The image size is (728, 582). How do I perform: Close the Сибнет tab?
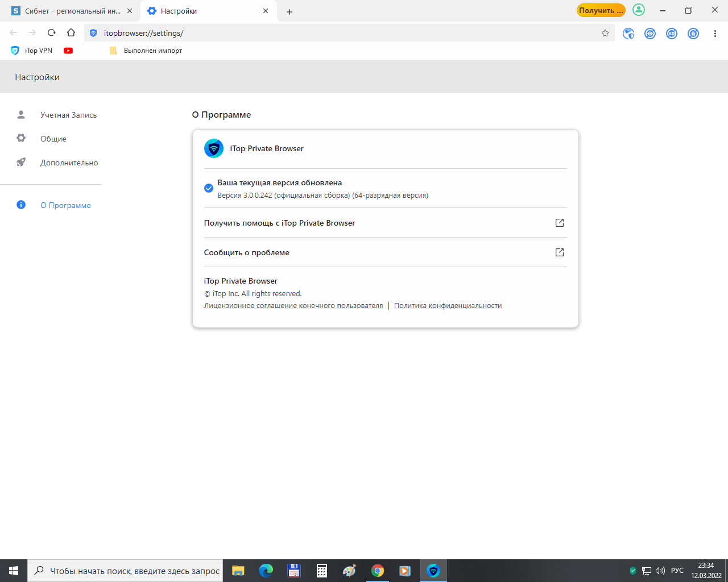[x=129, y=11]
